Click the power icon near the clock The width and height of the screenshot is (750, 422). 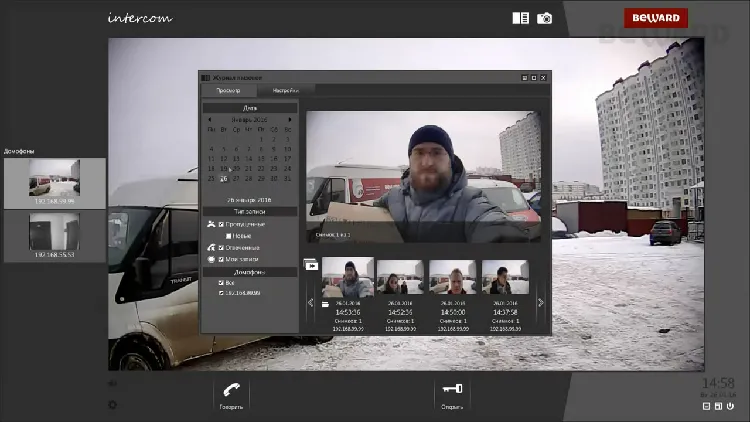(730, 406)
